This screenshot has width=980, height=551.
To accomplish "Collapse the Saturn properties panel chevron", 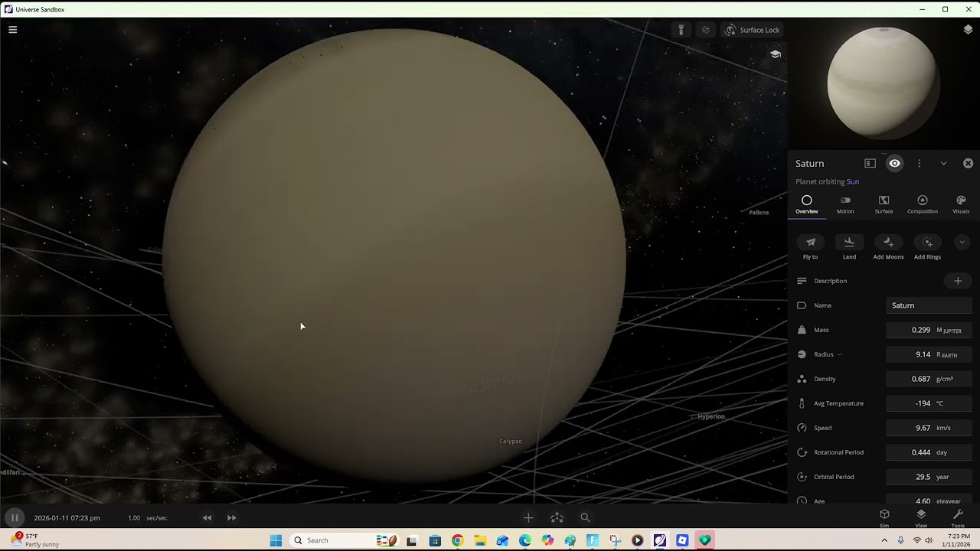I will point(943,163).
